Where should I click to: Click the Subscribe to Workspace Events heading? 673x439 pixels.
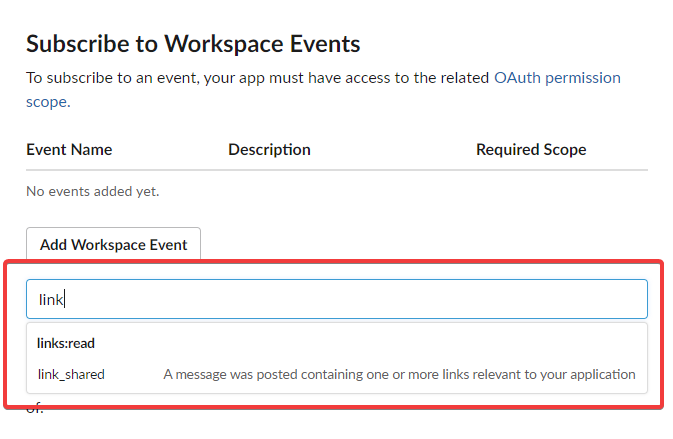pyautogui.click(x=193, y=44)
